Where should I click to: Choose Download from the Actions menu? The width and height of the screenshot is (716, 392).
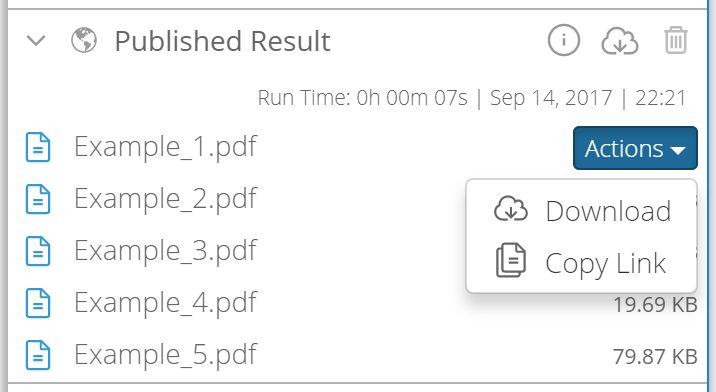581,211
